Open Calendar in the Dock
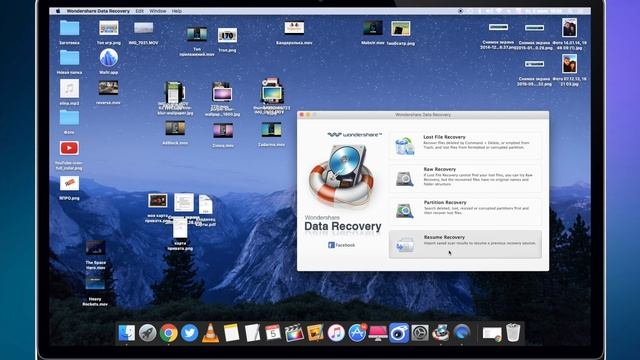The image size is (640, 360). coord(273,333)
